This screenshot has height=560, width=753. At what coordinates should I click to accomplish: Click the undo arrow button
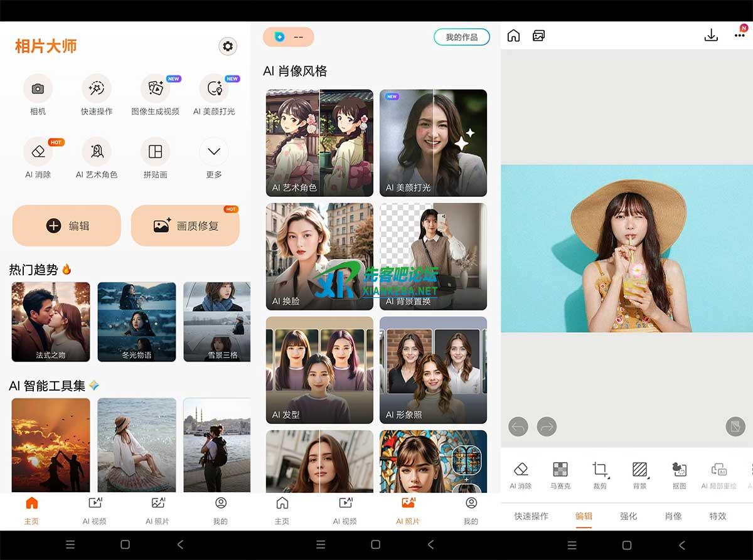click(x=518, y=427)
